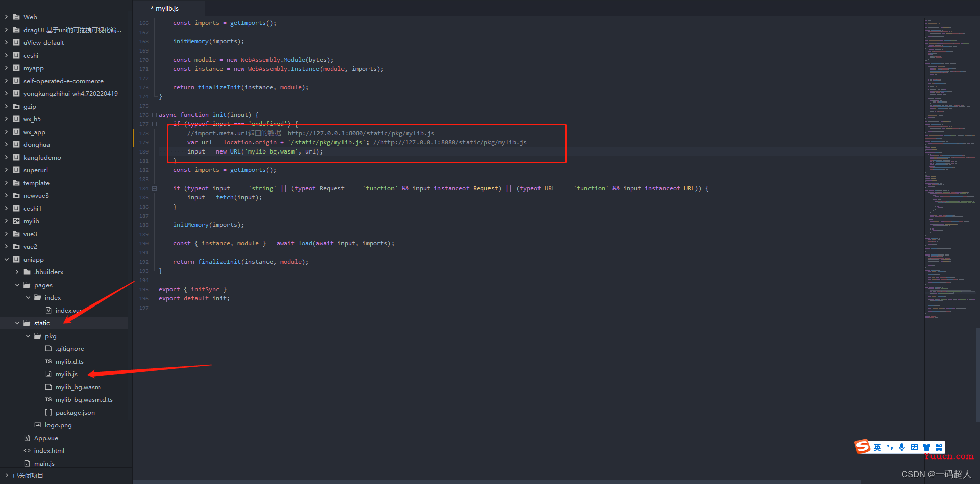
Task: Click the mylib.js file icon in tree
Action: 48,374
